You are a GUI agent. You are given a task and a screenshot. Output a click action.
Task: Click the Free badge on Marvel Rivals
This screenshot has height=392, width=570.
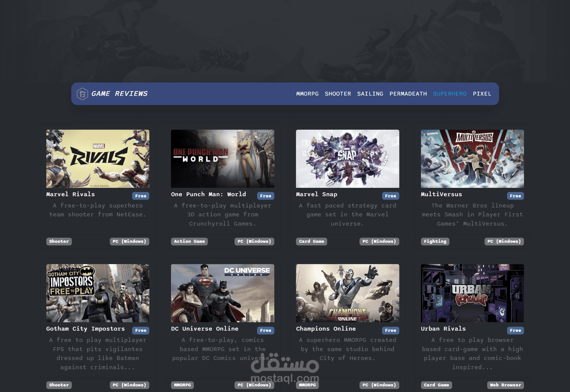(141, 196)
